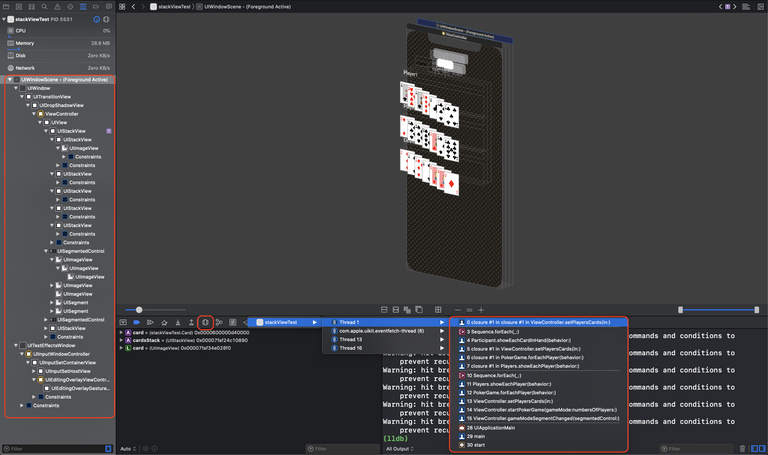Open the Auto variables scope dropdown
This screenshot has width=768, height=455.
click(x=128, y=449)
